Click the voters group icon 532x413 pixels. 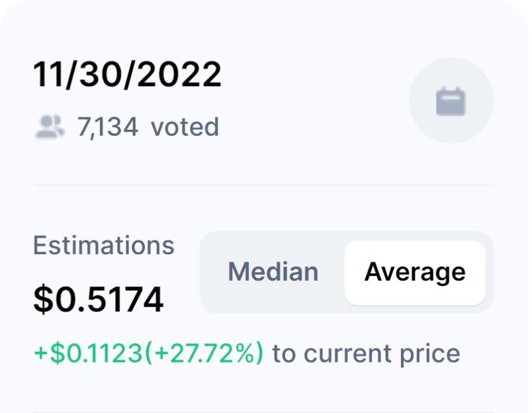[x=50, y=126]
